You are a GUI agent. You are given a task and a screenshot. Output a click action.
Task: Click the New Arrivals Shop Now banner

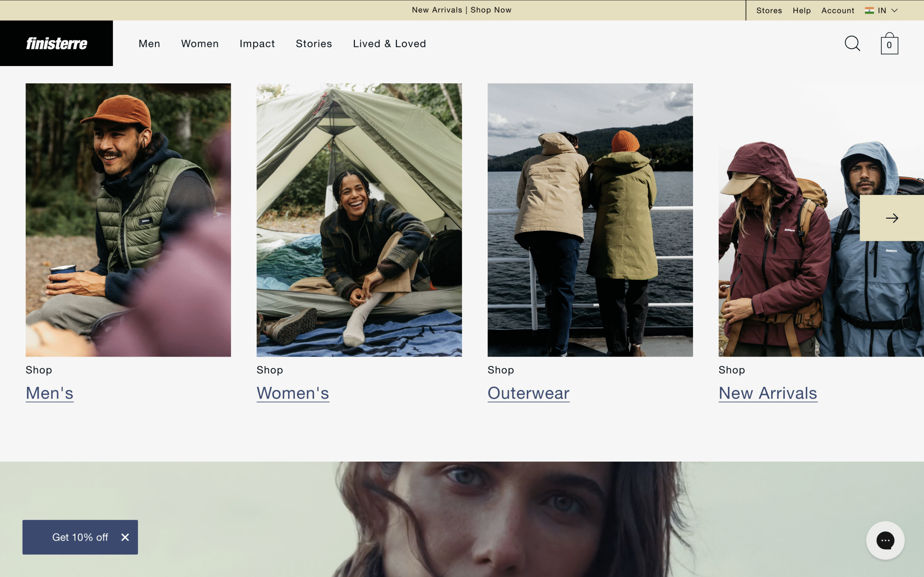pyautogui.click(x=462, y=10)
